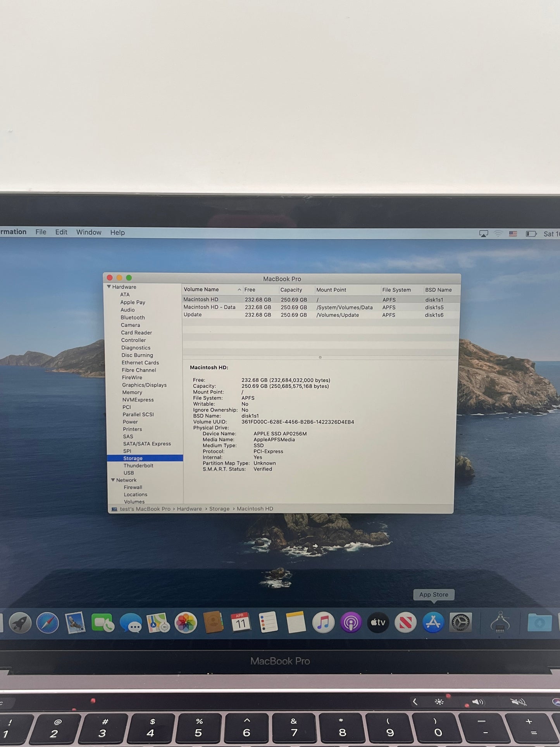The height and width of the screenshot is (747, 560).
Task: Select Storage in the sidebar
Action: [145, 458]
